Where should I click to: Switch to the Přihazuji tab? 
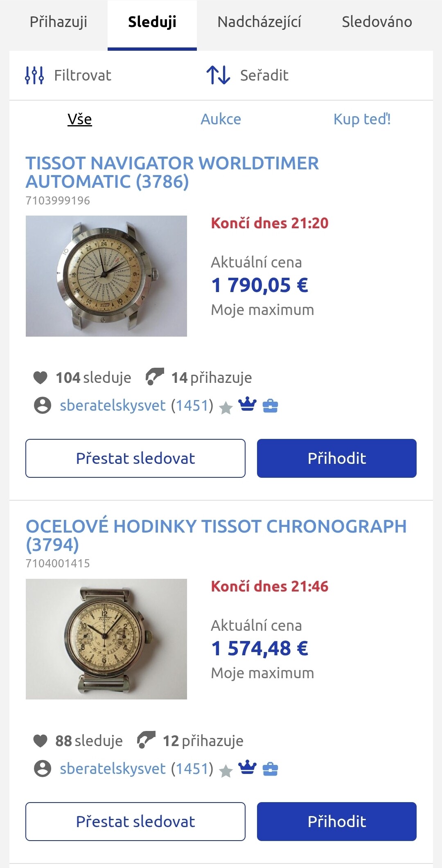click(x=59, y=22)
